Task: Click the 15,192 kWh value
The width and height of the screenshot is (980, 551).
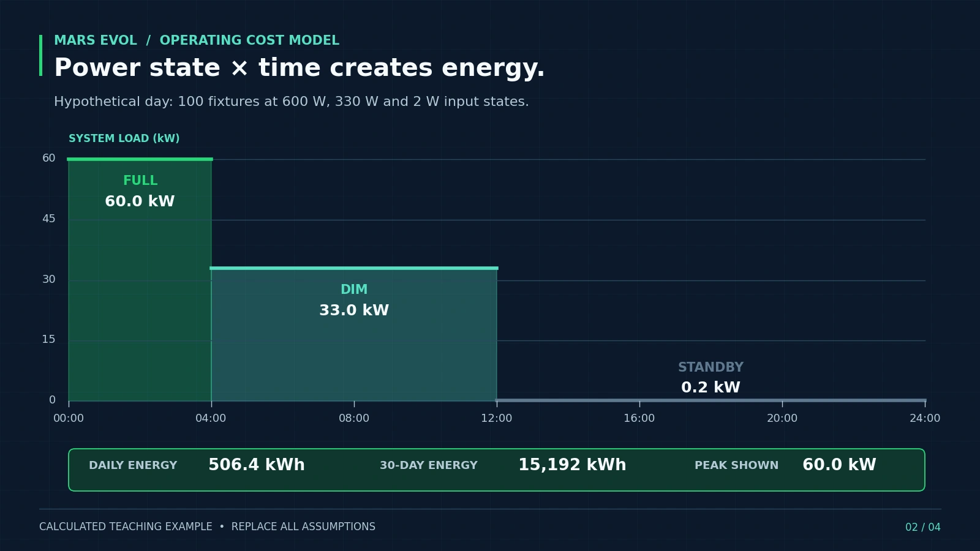Action: click(572, 465)
